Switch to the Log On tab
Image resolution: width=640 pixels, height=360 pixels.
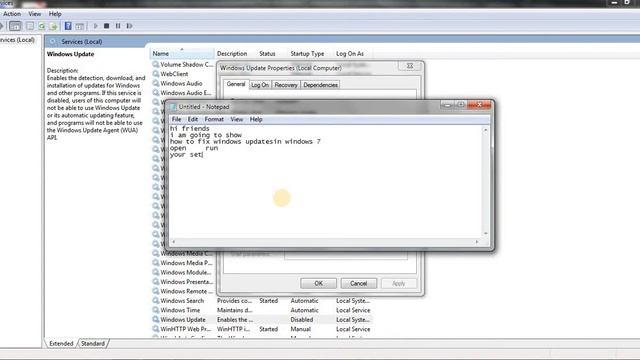[x=260, y=85]
